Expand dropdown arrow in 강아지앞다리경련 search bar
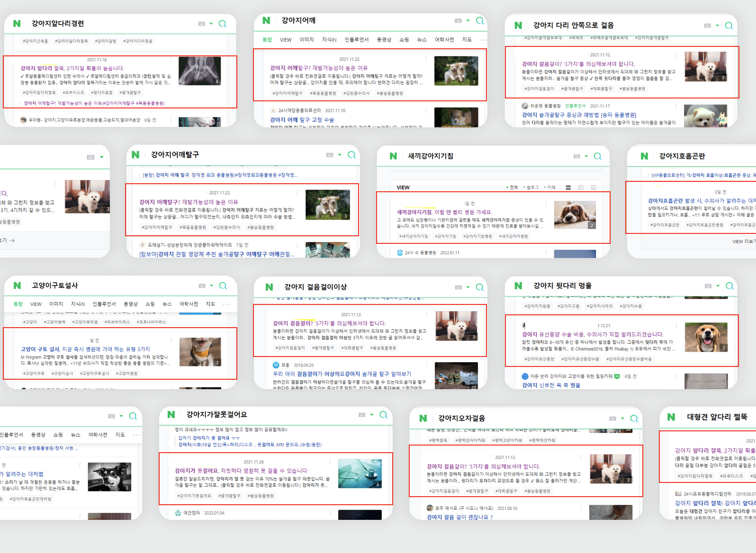This screenshot has width=756, height=553. click(211, 24)
